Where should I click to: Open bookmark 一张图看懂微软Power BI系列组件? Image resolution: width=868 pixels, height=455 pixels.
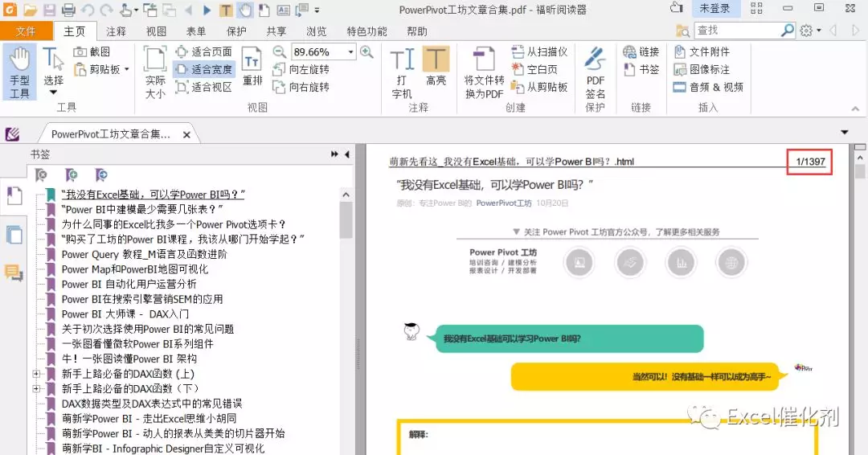[x=137, y=344]
